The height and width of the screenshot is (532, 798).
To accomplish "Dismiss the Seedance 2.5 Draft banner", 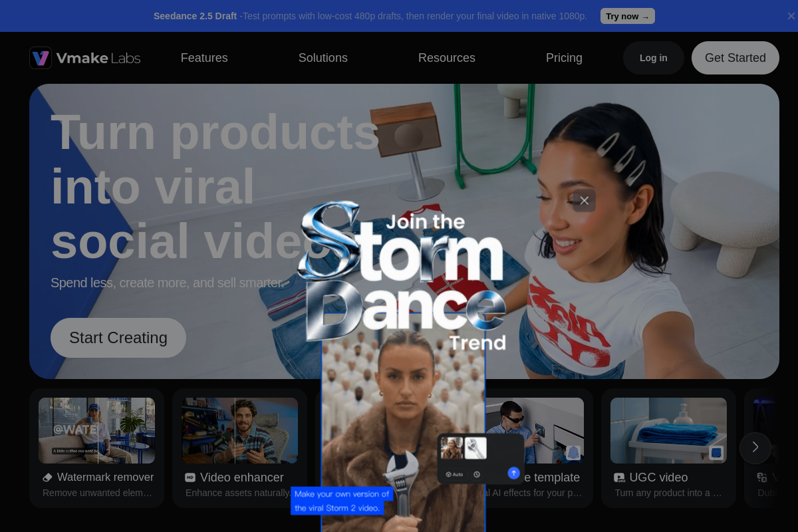I will tap(791, 16).
